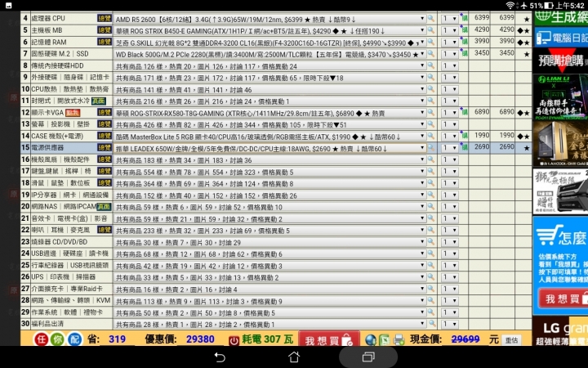Image resolution: width=588 pixels, height=368 pixels.
Task: Tap the 我想買 button in the sidebar ad
Action: 563,298
